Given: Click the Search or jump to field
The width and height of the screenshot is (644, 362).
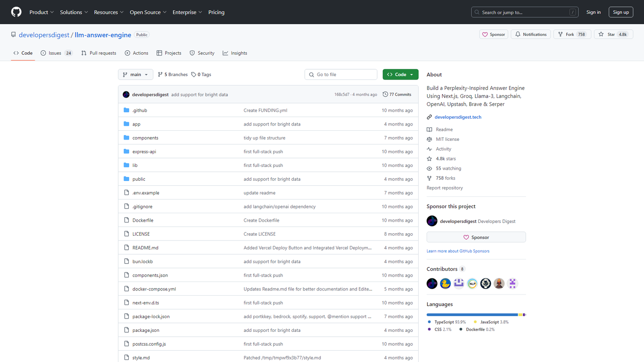Looking at the screenshot, I should pyautogui.click(x=525, y=12).
